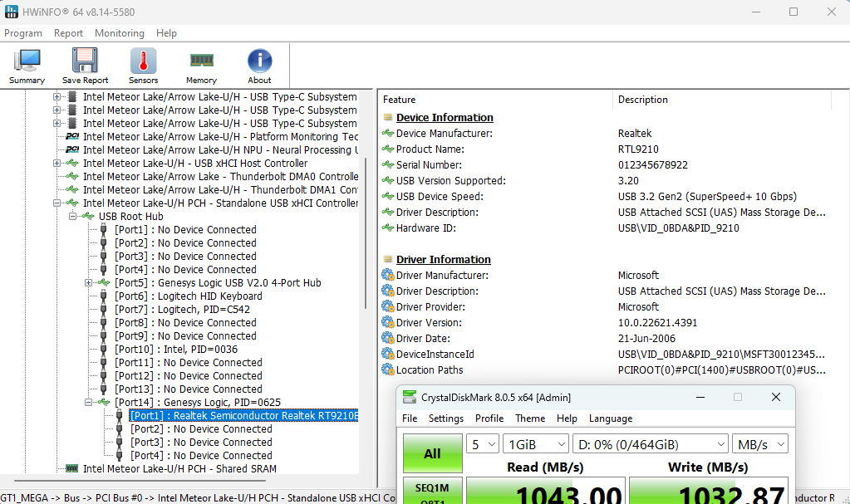Click the USB icon beside Serial Number
This screenshot has height=504, width=850.
click(x=387, y=164)
